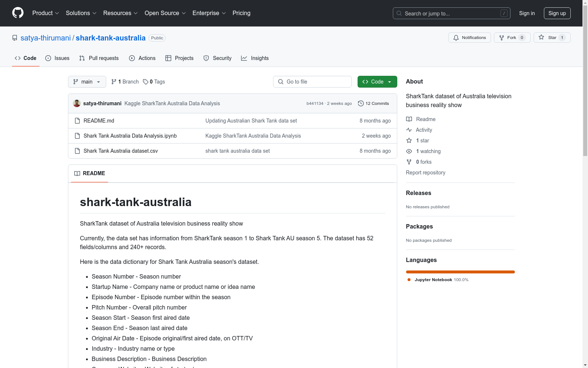Click the shark-tank-australia README heading

(x=136, y=202)
